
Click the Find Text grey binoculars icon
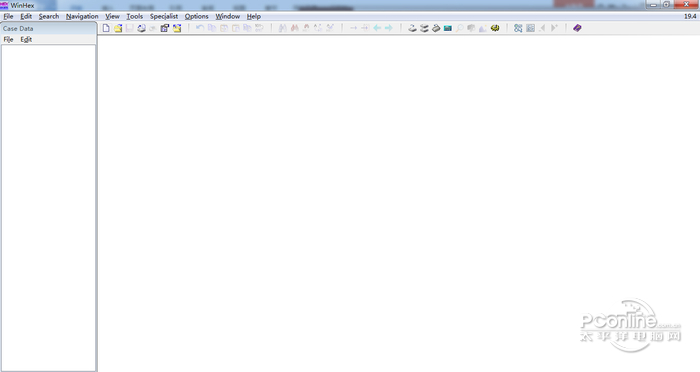pos(283,28)
